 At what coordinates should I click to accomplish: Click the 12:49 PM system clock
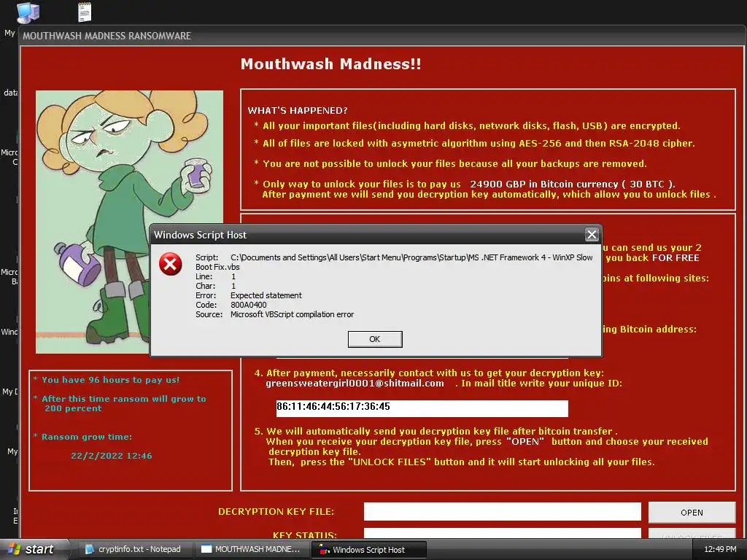pyautogui.click(x=720, y=549)
